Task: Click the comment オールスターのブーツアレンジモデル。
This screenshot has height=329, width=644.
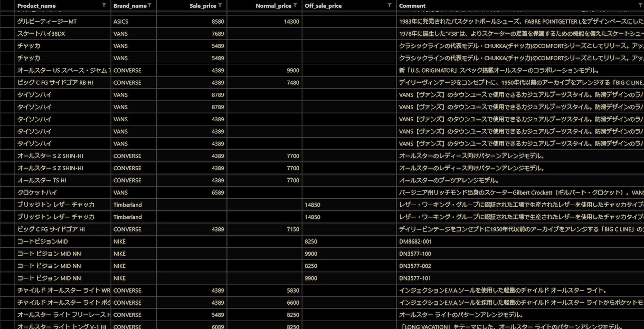Action: [520, 180]
